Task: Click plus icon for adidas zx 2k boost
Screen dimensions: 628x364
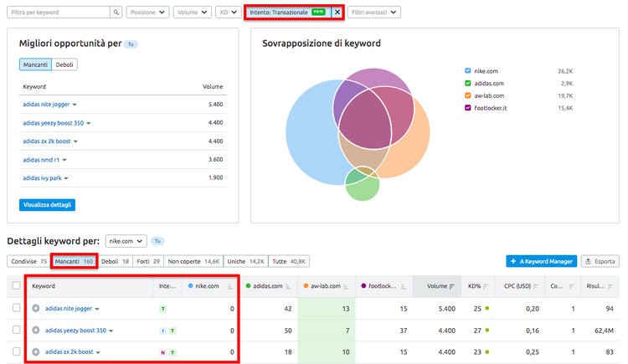Action: (x=36, y=351)
